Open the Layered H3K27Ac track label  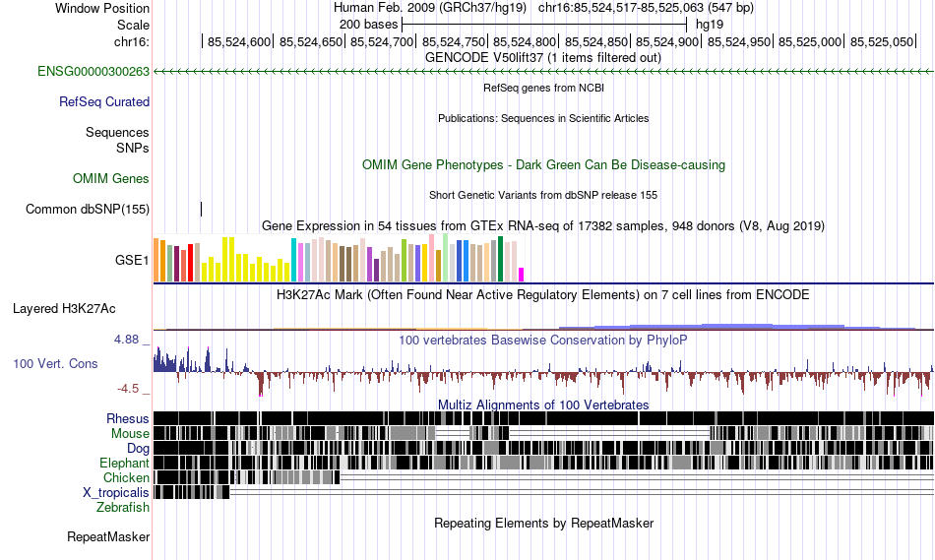point(64,308)
